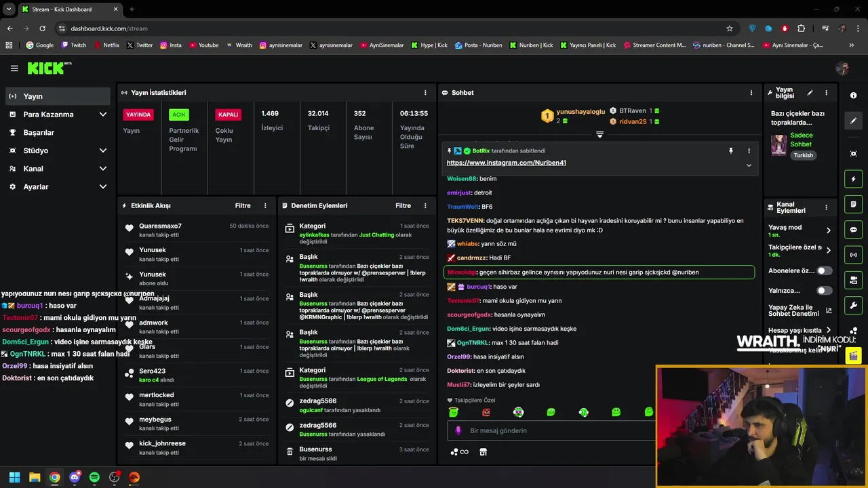Image resolution: width=868 pixels, height=488 pixels.
Task: Open Windows Start menu
Action: [14, 477]
